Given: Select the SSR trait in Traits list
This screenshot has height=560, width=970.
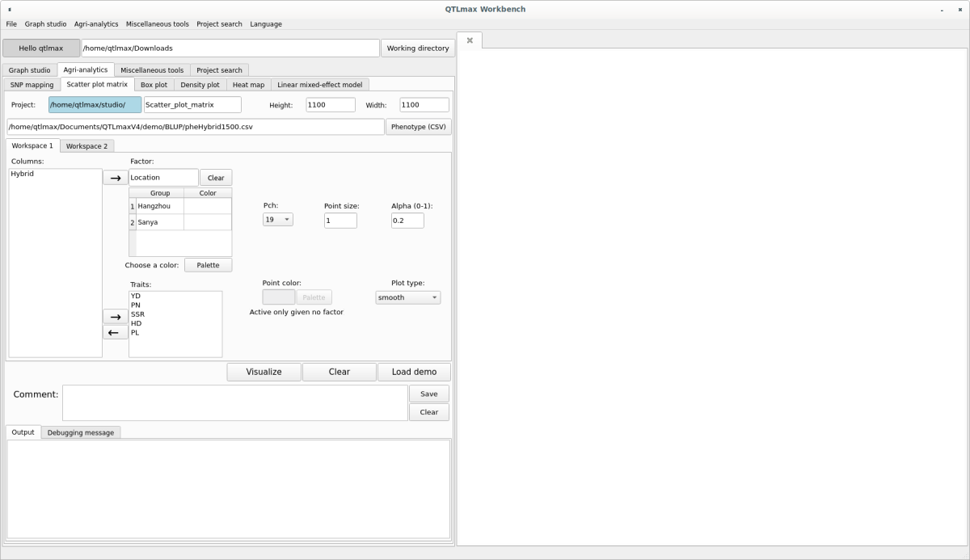Looking at the screenshot, I should pyautogui.click(x=137, y=314).
